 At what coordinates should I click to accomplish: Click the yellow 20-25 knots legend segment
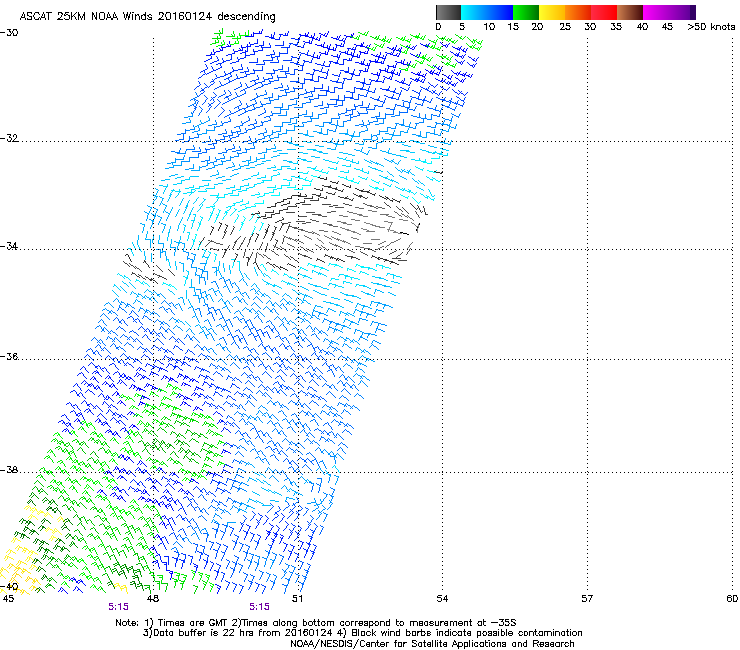(x=552, y=12)
